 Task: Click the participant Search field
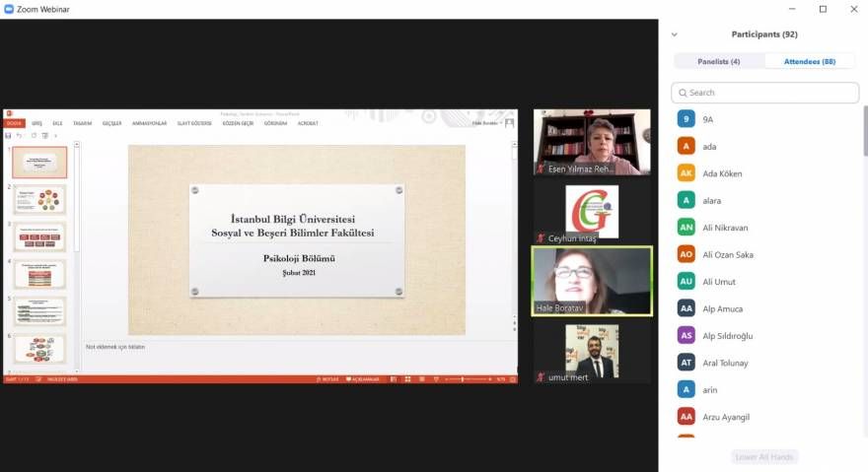(765, 93)
